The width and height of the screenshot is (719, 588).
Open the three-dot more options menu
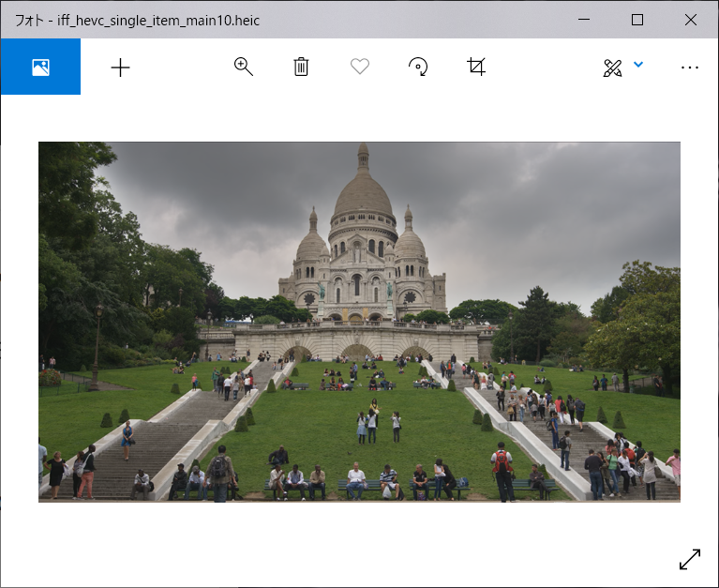[690, 68]
